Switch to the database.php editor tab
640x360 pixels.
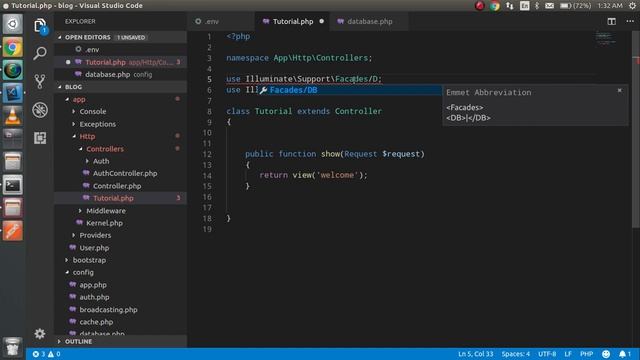369,21
